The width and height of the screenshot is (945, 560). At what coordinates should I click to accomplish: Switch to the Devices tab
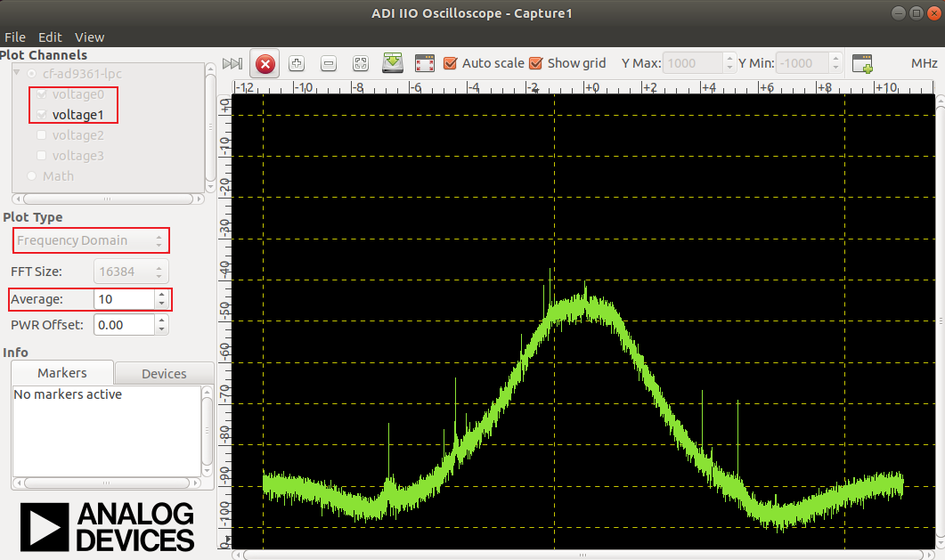coord(164,373)
